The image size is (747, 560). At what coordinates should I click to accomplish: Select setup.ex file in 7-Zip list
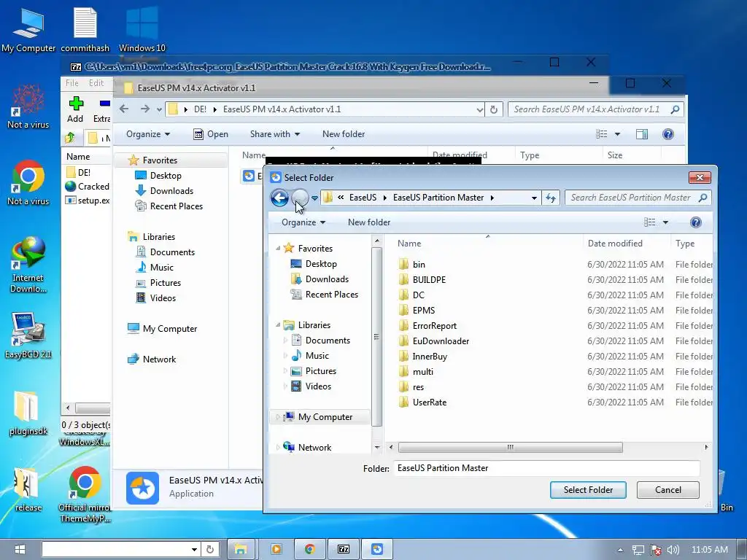[88, 201]
